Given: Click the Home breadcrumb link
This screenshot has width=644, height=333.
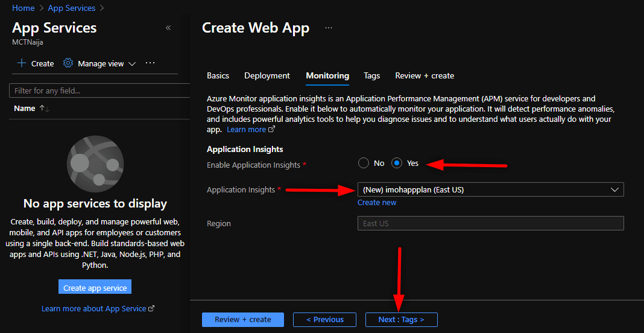Looking at the screenshot, I should tap(24, 8).
